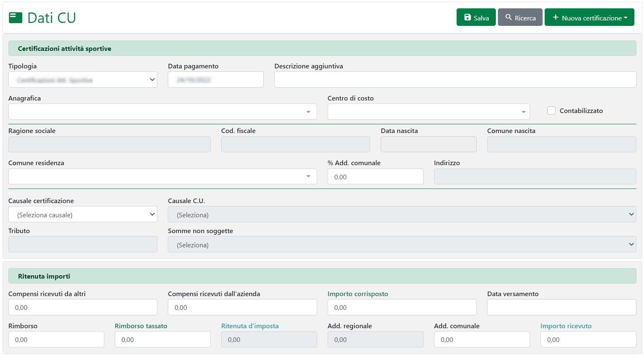Open the Tipologia dropdown
Viewport: 644px width, 357px height.
click(x=83, y=80)
